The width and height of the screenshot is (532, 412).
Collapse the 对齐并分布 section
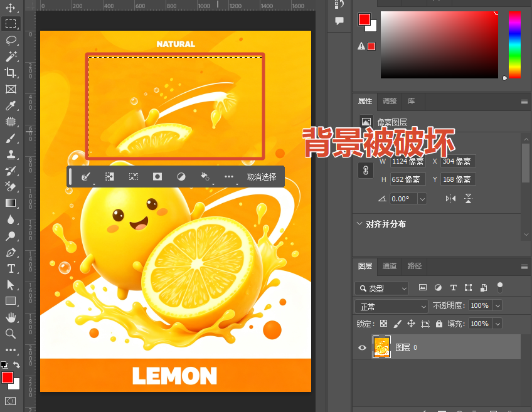359,223
